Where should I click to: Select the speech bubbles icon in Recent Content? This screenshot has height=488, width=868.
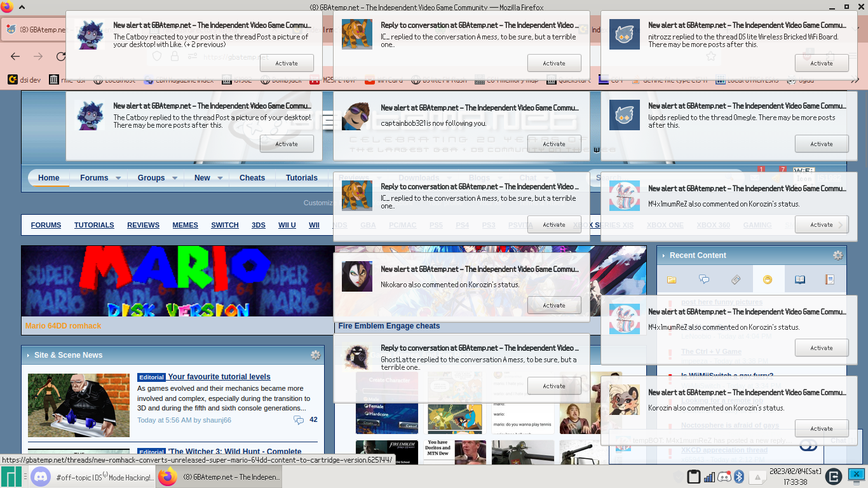[x=704, y=280]
